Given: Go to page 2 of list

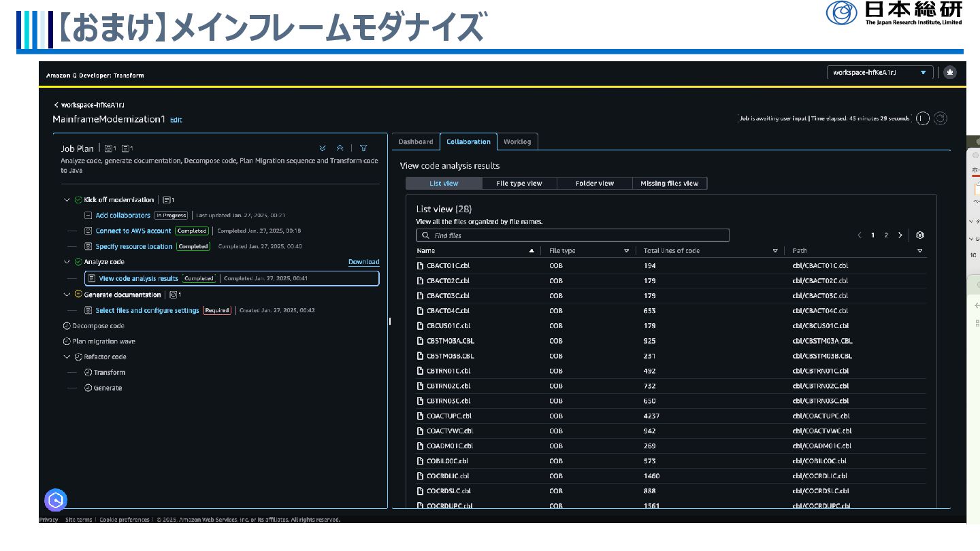Looking at the screenshot, I should coord(886,235).
